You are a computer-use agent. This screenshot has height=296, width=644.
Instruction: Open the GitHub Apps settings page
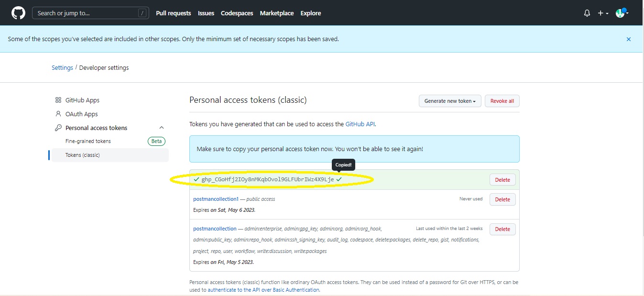(x=82, y=100)
